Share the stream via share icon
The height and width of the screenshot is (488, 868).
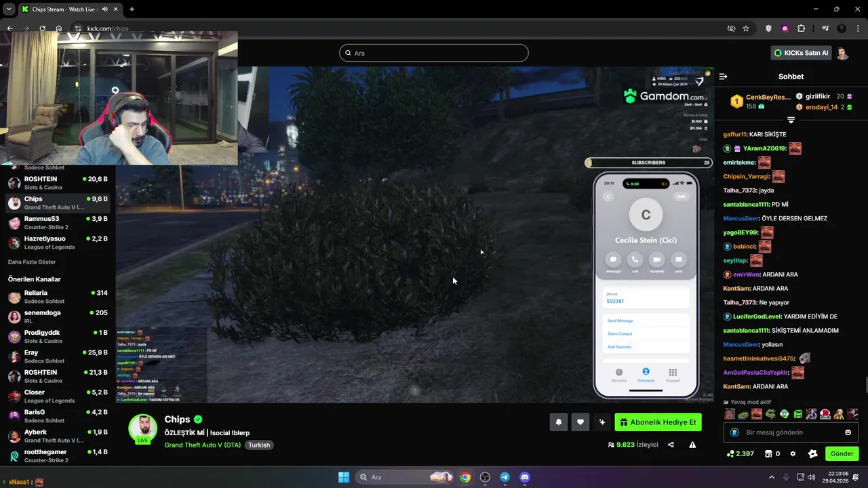tap(671, 445)
